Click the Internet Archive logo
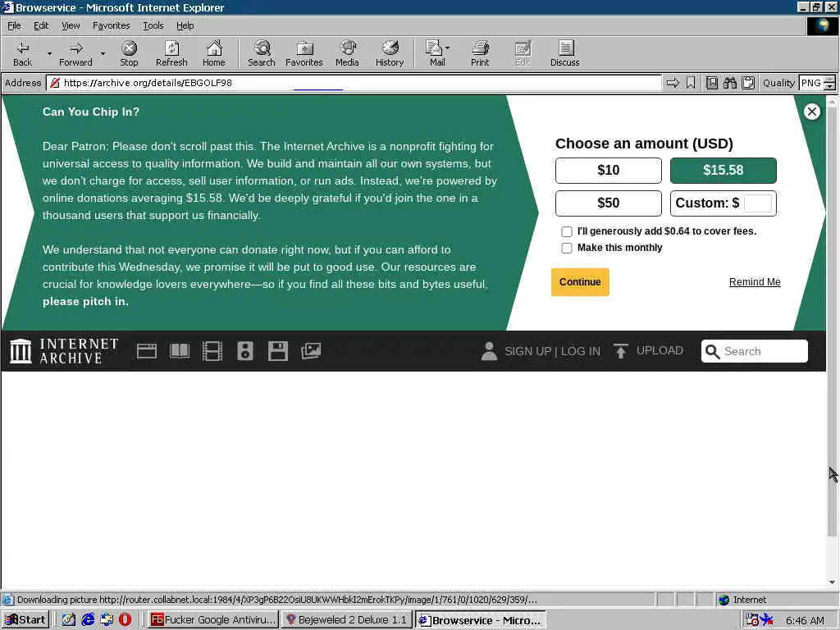Image resolution: width=840 pixels, height=630 pixels. click(x=64, y=351)
